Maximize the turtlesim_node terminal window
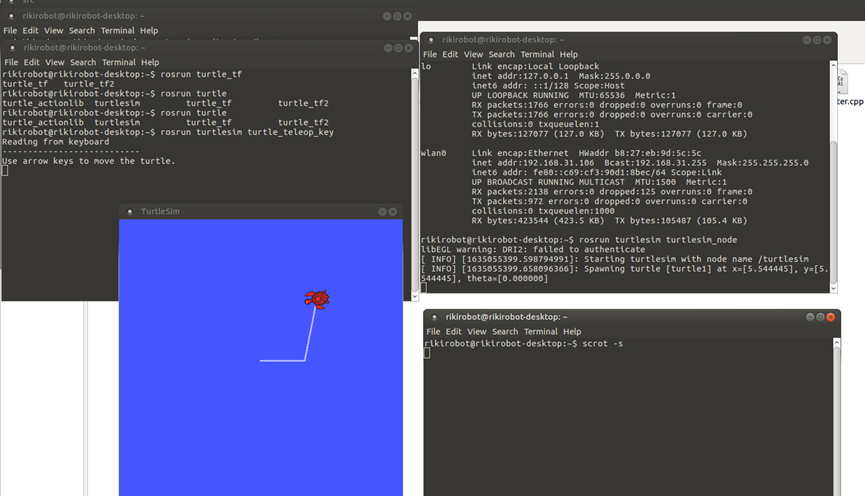Viewport: 865px width, 496px height. 817,40
